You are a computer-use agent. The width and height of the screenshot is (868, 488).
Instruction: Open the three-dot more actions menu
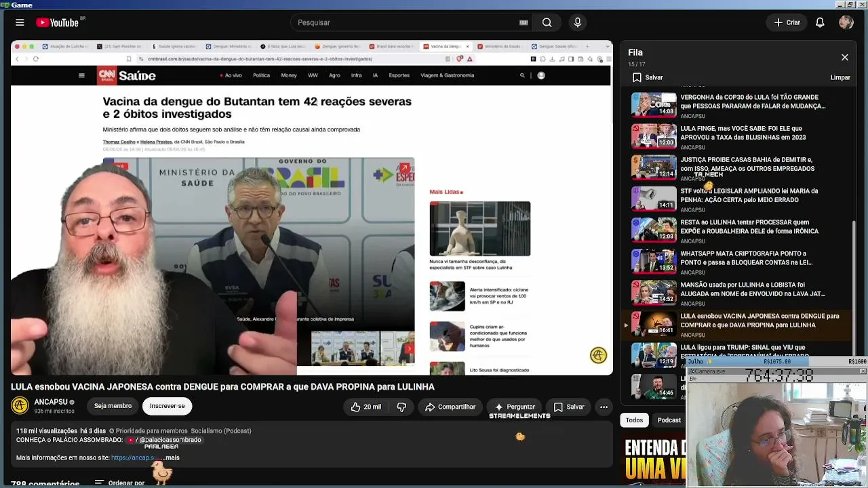(x=604, y=407)
